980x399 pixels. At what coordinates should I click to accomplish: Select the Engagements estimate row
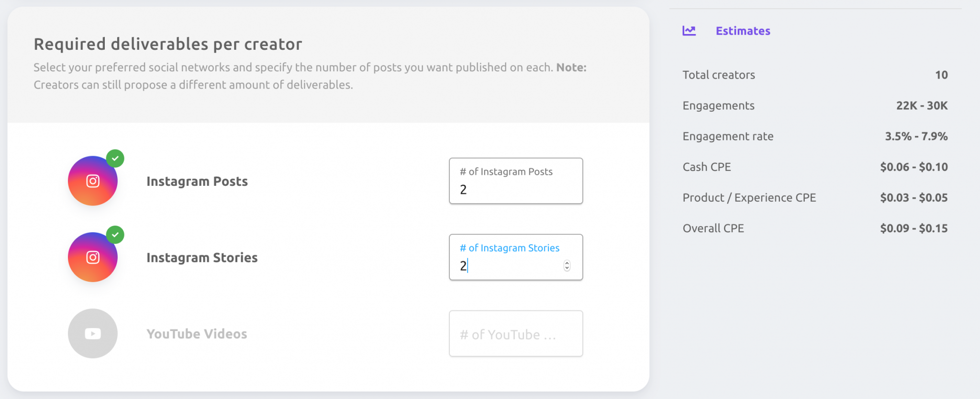(815, 106)
